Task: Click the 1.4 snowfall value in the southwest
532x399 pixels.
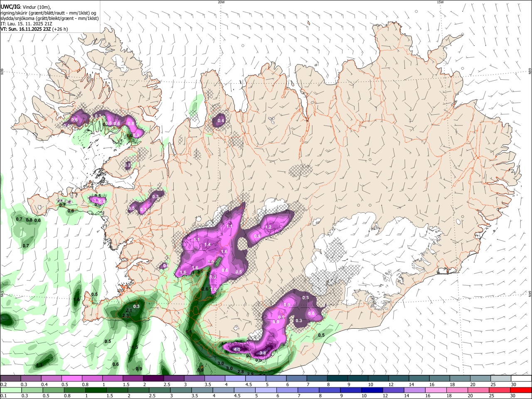Action: point(207,245)
